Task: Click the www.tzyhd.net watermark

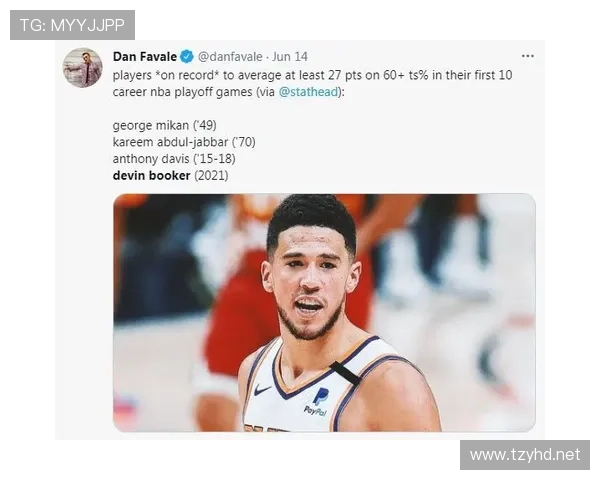Action: coord(525,455)
